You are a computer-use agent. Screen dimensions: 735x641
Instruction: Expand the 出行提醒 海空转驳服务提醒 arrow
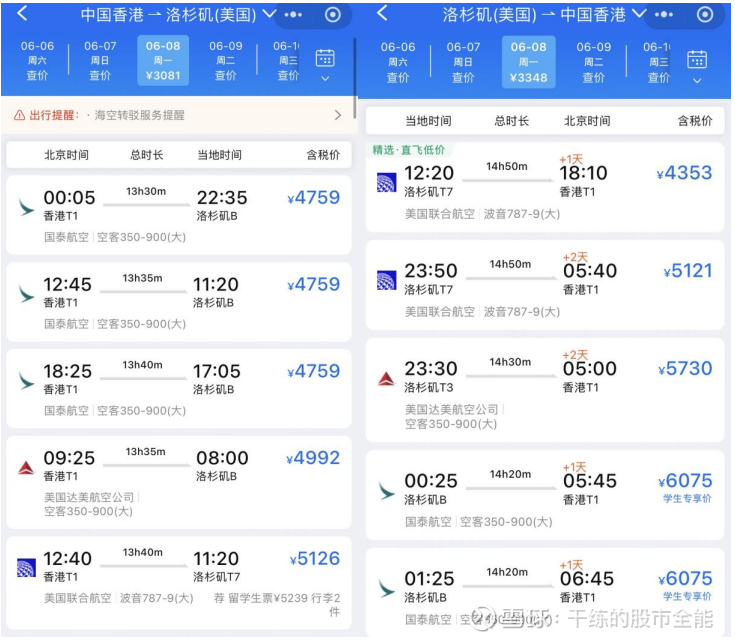pyautogui.click(x=338, y=115)
